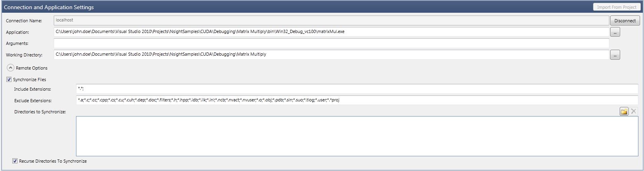644x171 pixels.
Task: Click the Connection Name localhost field
Action: coord(331,20)
